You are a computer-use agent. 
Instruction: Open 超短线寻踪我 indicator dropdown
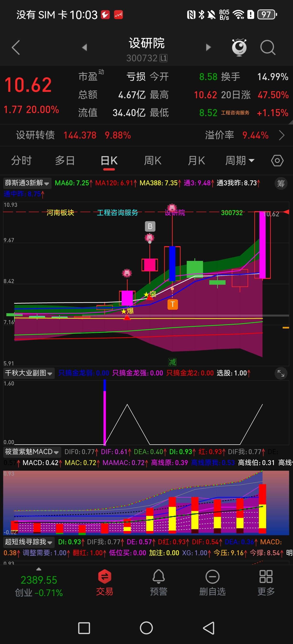[29, 542]
